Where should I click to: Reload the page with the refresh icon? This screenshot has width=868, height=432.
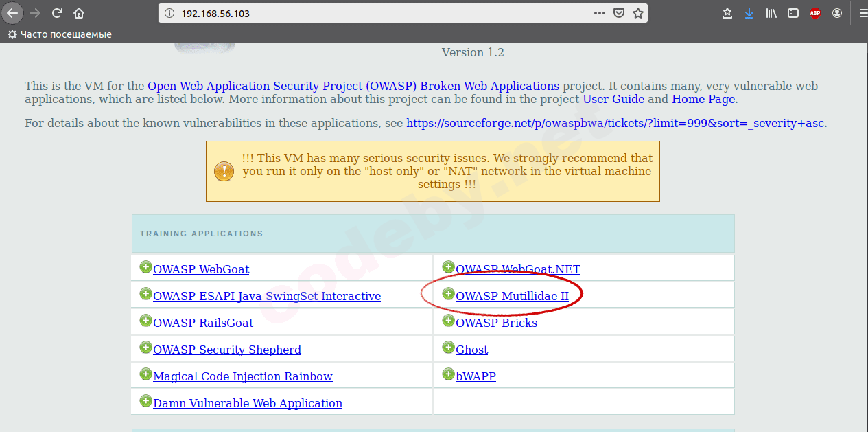(x=58, y=13)
